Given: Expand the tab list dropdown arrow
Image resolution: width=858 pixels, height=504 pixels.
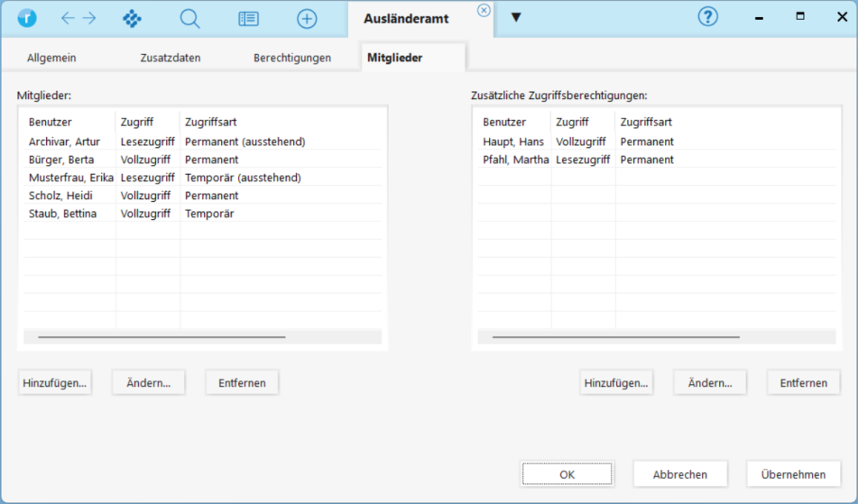Looking at the screenshot, I should 516,17.
